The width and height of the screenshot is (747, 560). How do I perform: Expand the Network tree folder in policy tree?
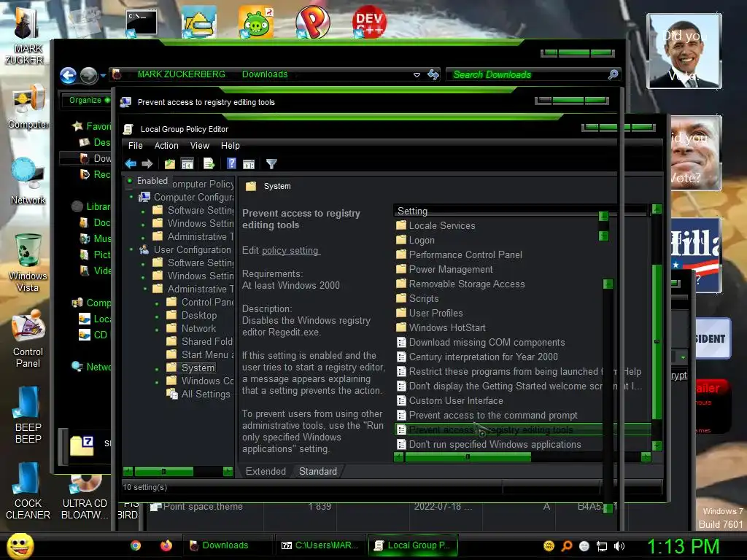157,330
